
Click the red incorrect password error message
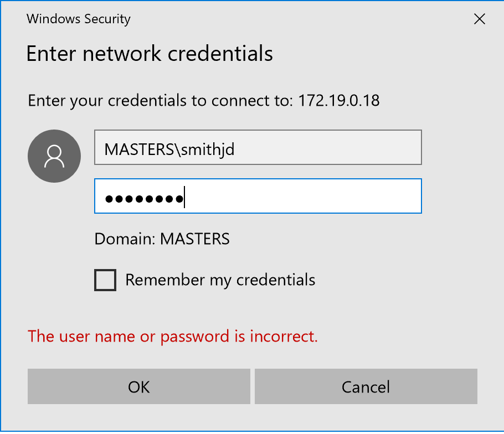173,337
